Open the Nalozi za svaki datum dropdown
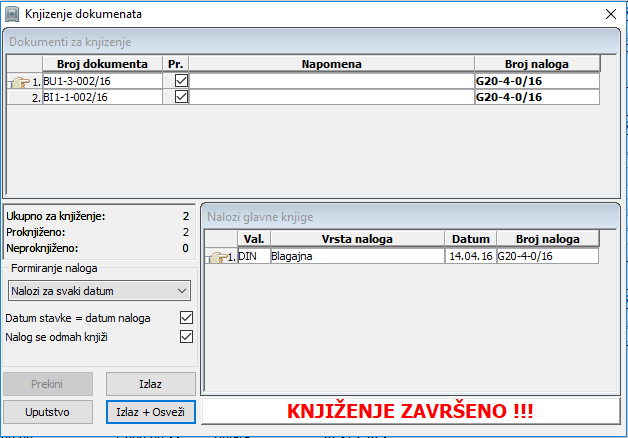Image resolution: width=628 pixels, height=438 pixels. point(99,291)
